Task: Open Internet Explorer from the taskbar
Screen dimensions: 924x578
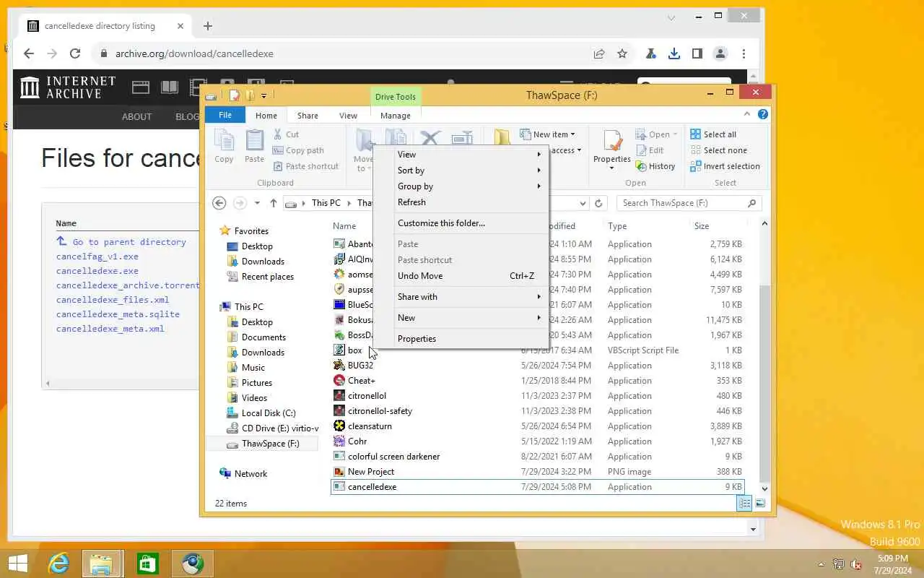Action: coord(58,564)
